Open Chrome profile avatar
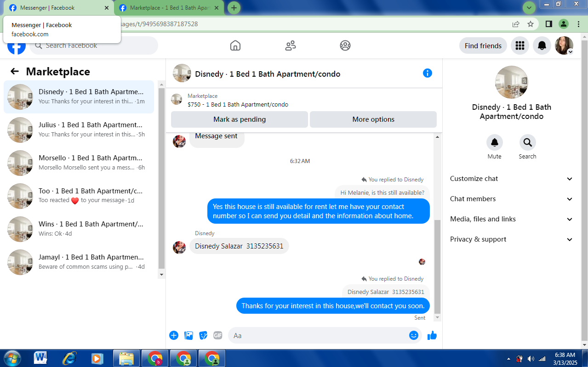The height and width of the screenshot is (367, 588). coord(564,24)
